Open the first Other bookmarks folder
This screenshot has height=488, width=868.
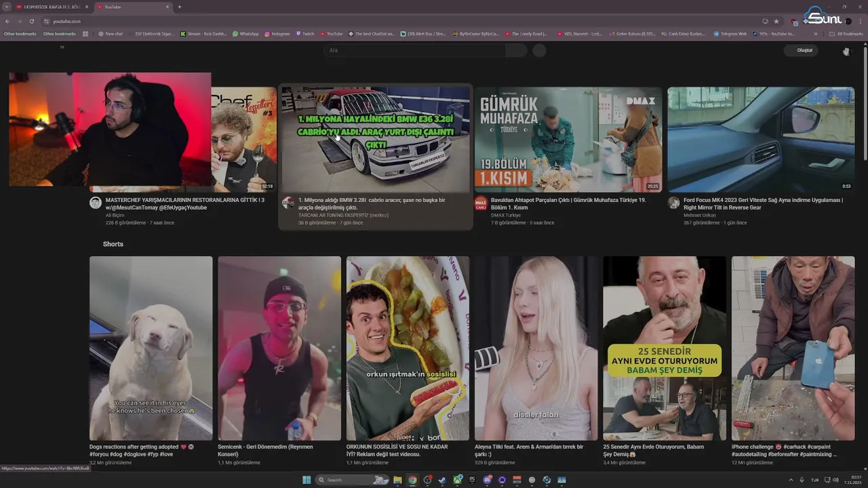click(20, 33)
